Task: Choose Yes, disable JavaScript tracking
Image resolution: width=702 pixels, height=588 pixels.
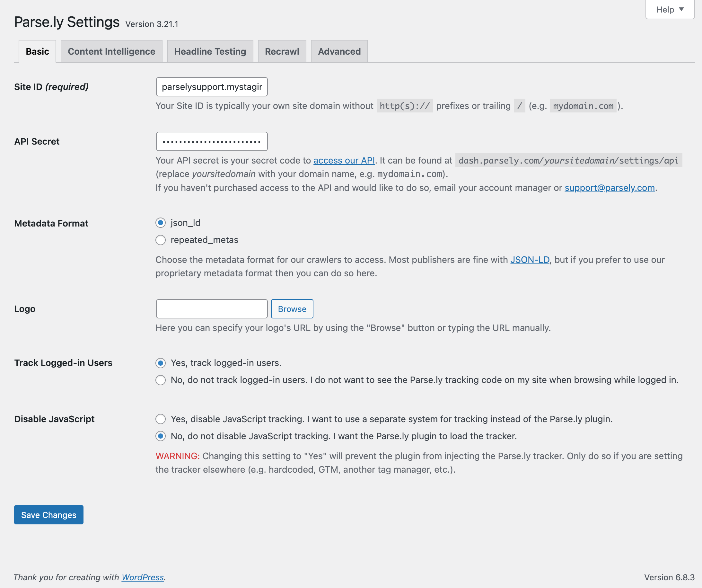Action: pyautogui.click(x=161, y=419)
